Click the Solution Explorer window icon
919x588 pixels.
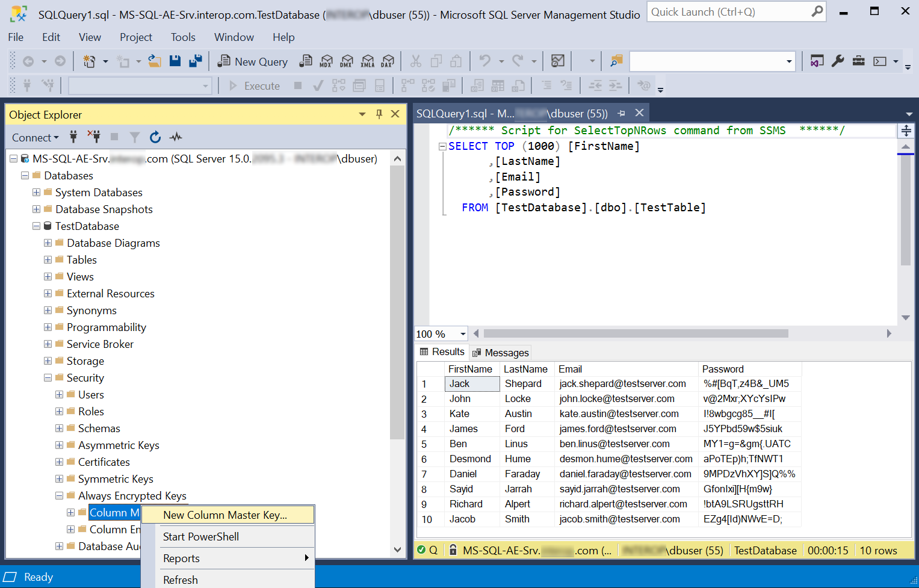coord(817,61)
